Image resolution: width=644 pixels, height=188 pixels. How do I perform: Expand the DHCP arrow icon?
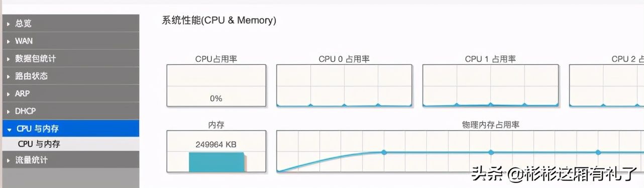pyautogui.click(x=9, y=112)
